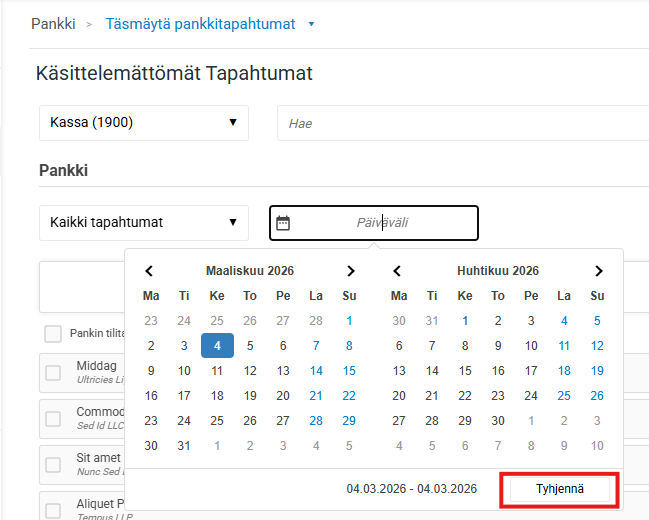Viewport: 649px width, 520px height.
Task: Click the Hae search field
Action: tap(460, 123)
